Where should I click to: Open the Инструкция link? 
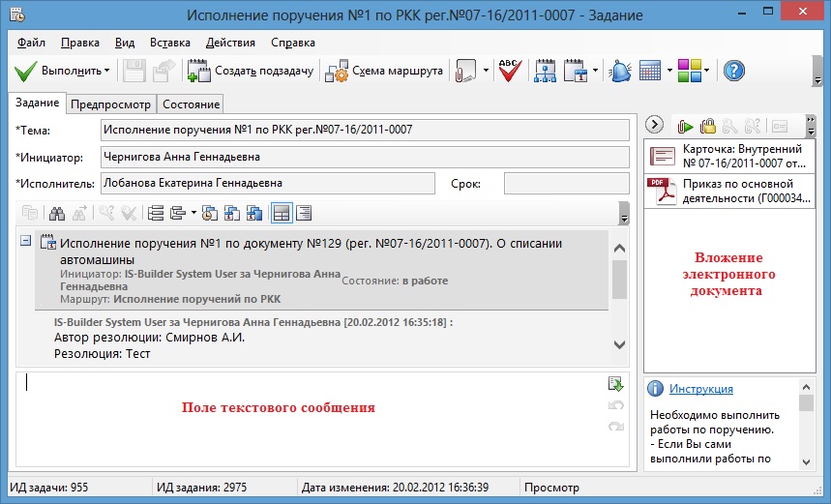pyautogui.click(x=700, y=389)
